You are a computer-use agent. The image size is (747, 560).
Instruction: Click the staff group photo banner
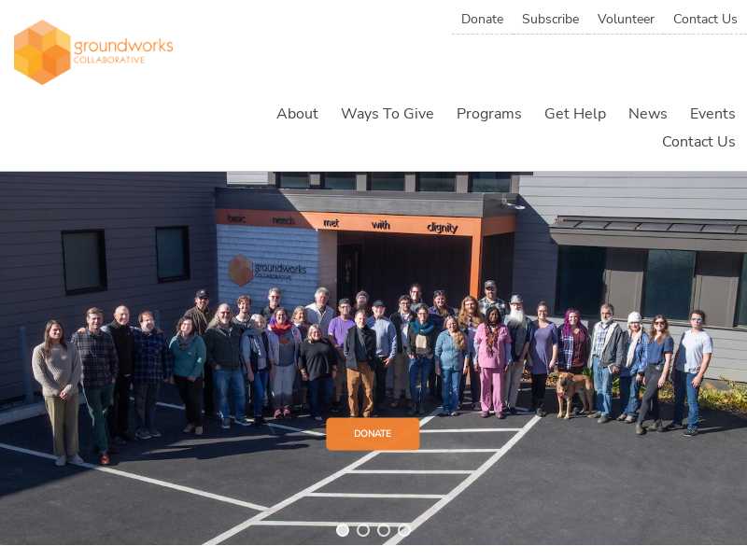pyautogui.click(x=373, y=358)
